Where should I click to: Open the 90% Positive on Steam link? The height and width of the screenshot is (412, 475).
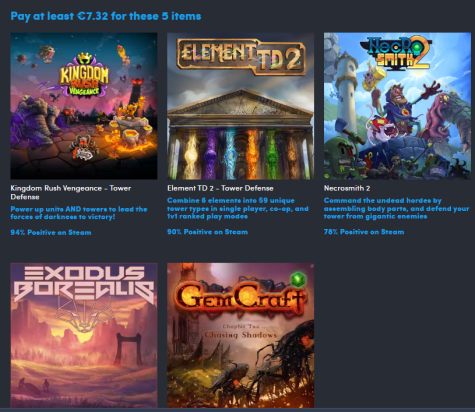(207, 232)
